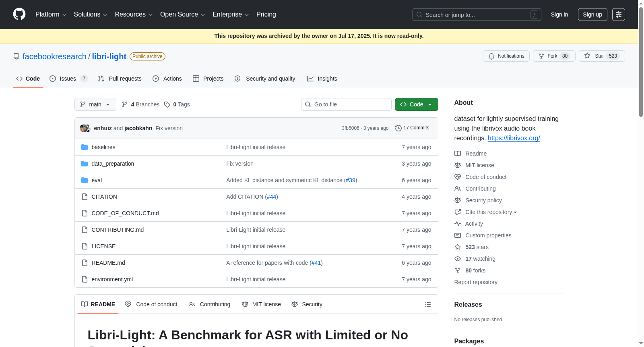Click the people icon beside Contributing in About
This screenshot has width=644, height=347.
pos(458,189)
